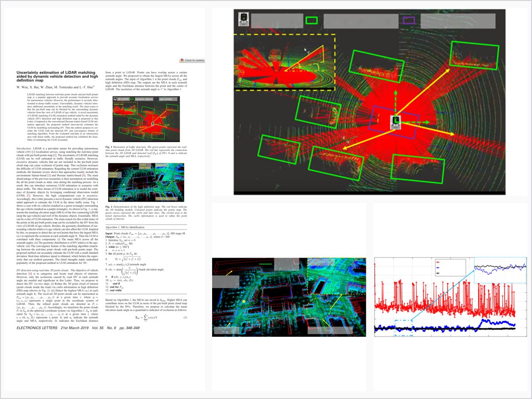Click equation number (1)

point(186,318)
